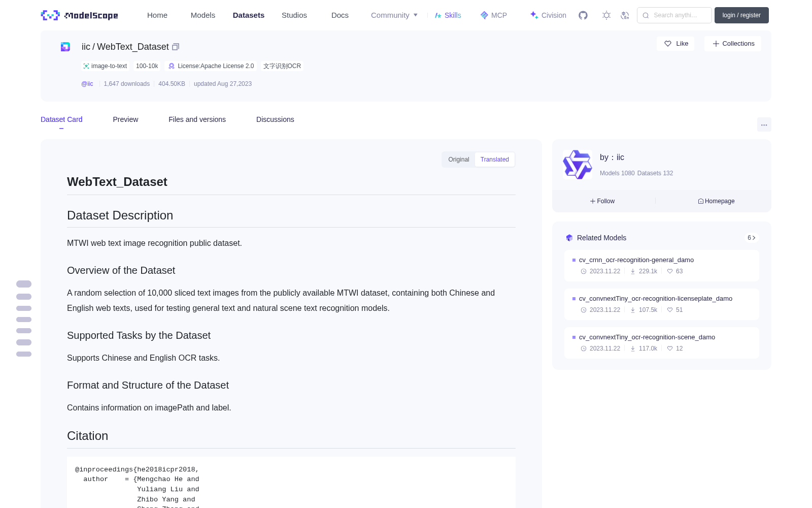Open the Studios nav item
This screenshot has width=812, height=508.
pyautogui.click(x=294, y=15)
